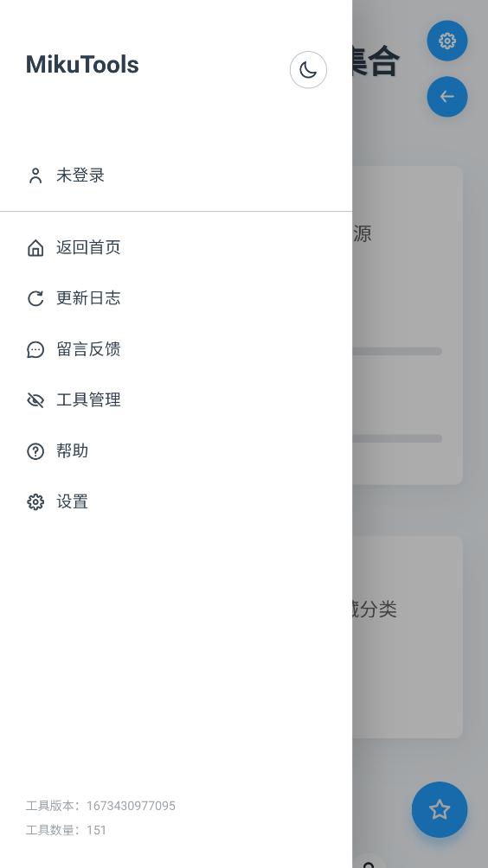Click the user profile icon

pyautogui.click(x=35, y=176)
